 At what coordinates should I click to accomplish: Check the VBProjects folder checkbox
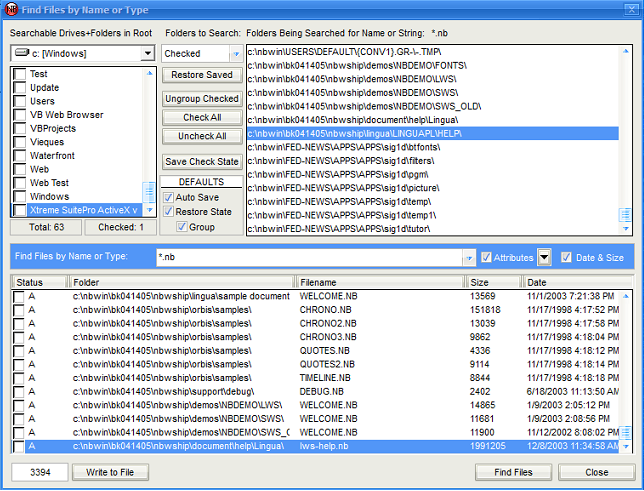pos(20,129)
